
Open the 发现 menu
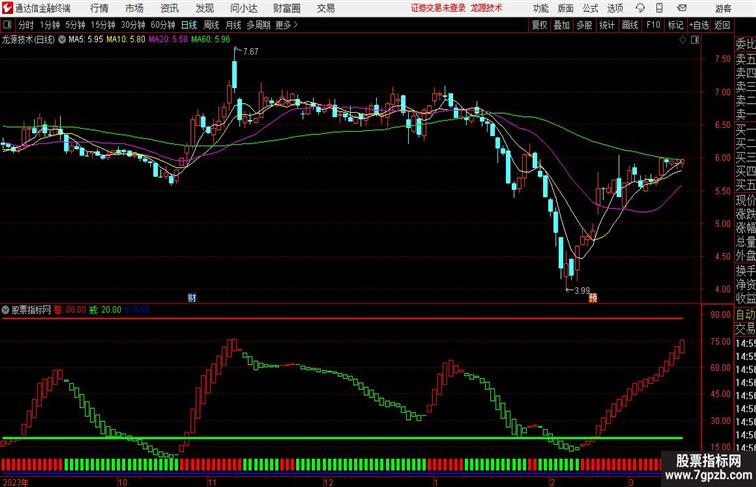coord(204,8)
